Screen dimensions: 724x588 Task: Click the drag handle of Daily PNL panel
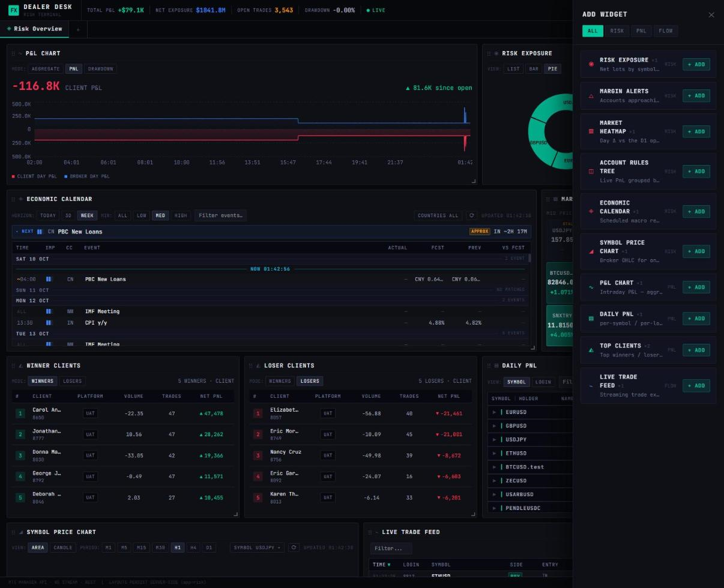(489, 365)
